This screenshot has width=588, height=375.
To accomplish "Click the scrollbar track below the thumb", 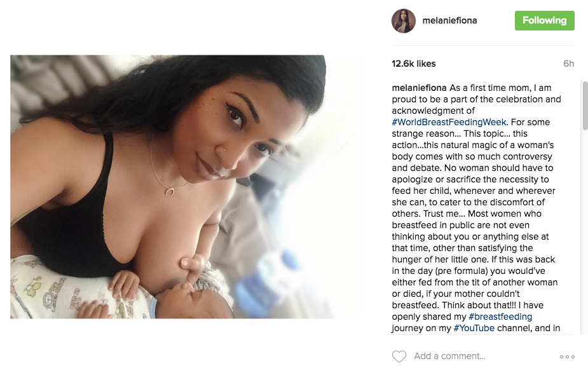I will 585,232.
